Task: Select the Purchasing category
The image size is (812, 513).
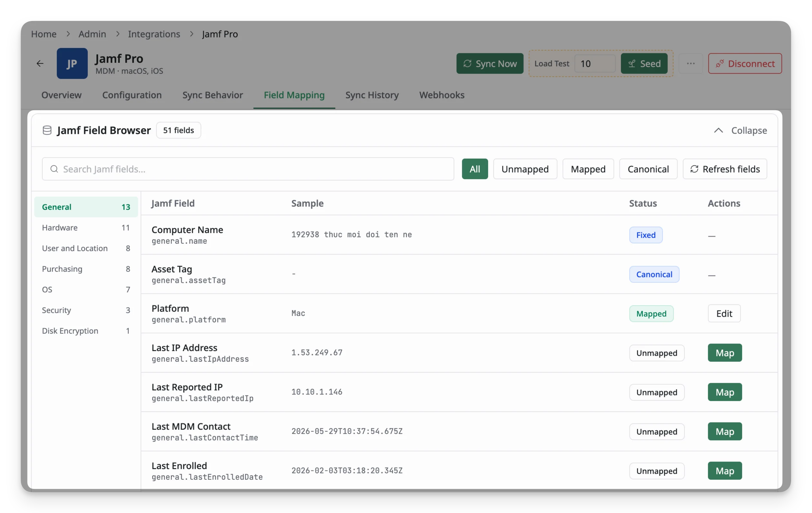Action: pyautogui.click(x=86, y=269)
